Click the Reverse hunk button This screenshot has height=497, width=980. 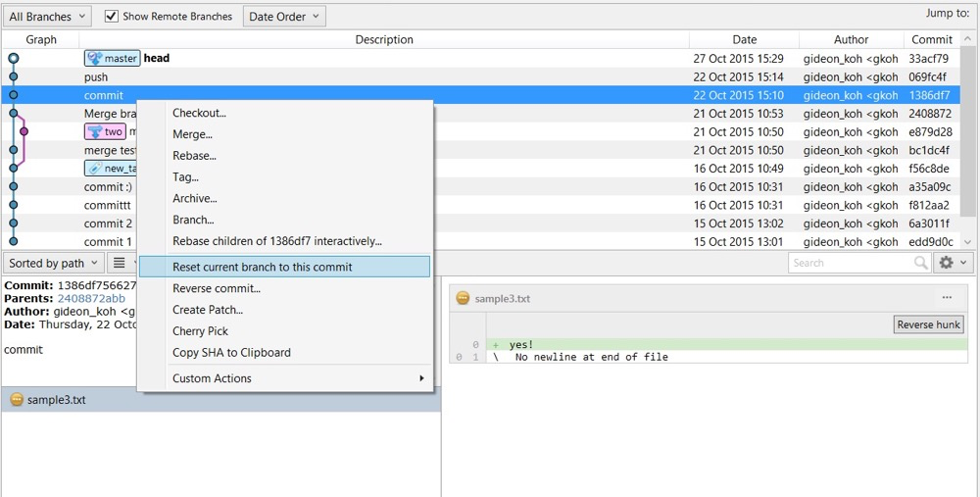(x=928, y=324)
